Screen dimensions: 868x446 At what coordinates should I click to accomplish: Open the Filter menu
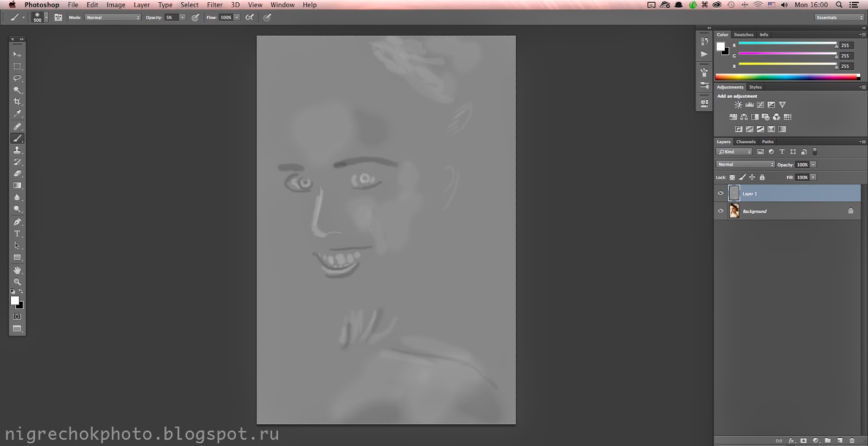tap(215, 5)
